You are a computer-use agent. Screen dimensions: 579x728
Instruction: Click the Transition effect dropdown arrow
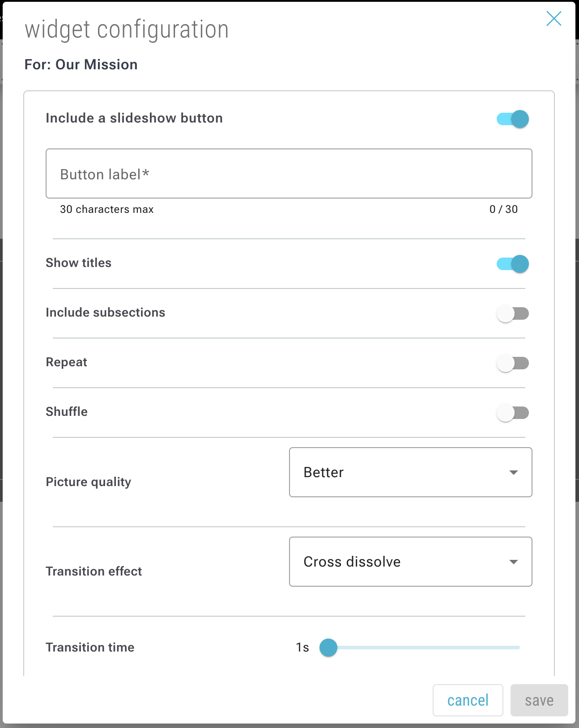click(x=514, y=562)
